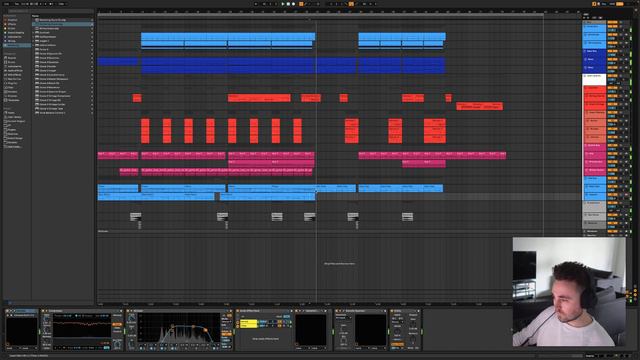Click the Tap tempo button
The width and height of the screenshot is (640, 360).
(17, 4)
